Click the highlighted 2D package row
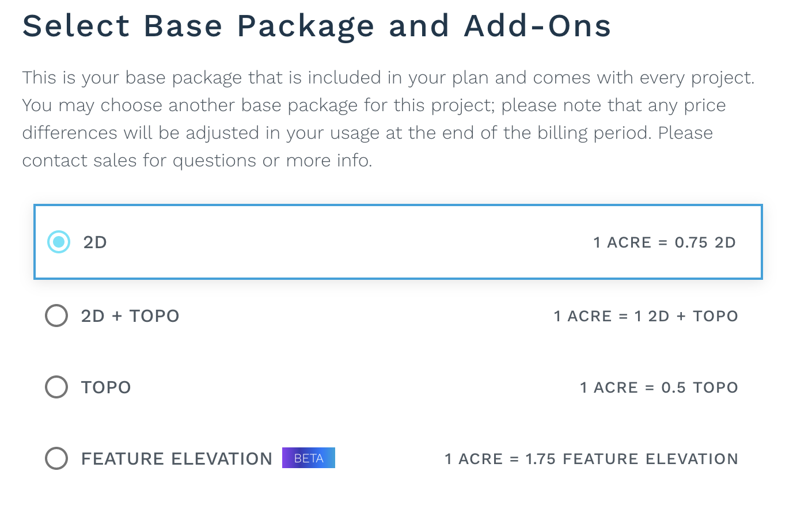Screen dimensions: 812x509 [x=398, y=242]
